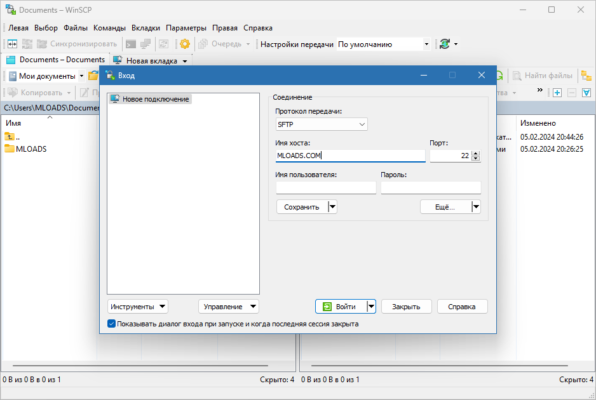Toggle Показывать диалог входа при запуске checkbox

pyautogui.click(x=111, y=324)
